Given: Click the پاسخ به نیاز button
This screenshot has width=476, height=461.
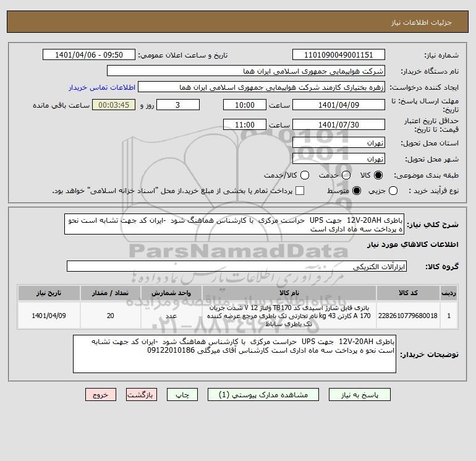Looking at the screenshot, I should point(360,395).
